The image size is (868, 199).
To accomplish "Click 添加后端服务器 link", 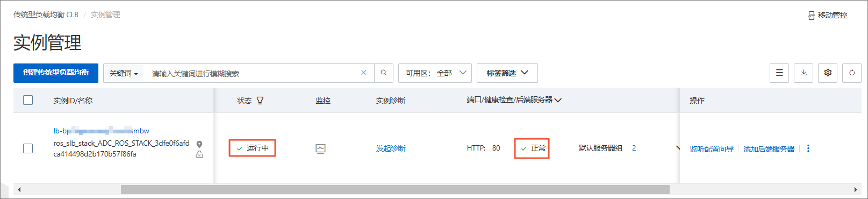I will coord(769,149).
